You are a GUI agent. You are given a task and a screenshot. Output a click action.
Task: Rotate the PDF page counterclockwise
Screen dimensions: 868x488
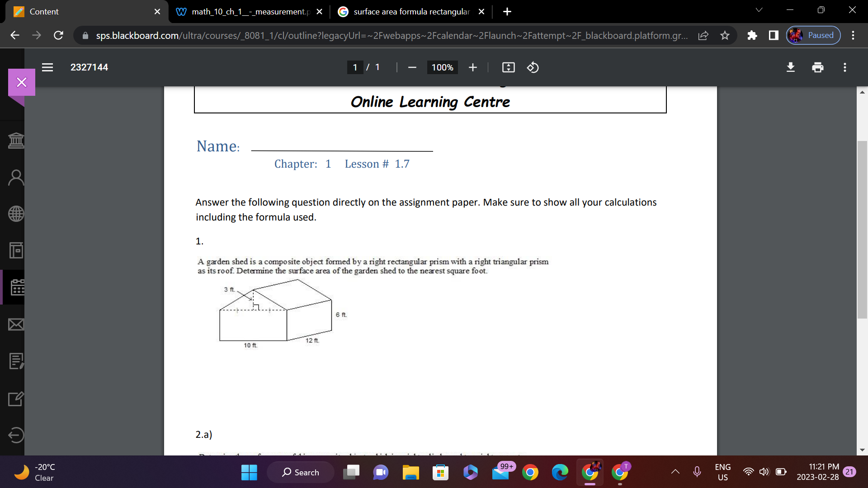point(533,67)
